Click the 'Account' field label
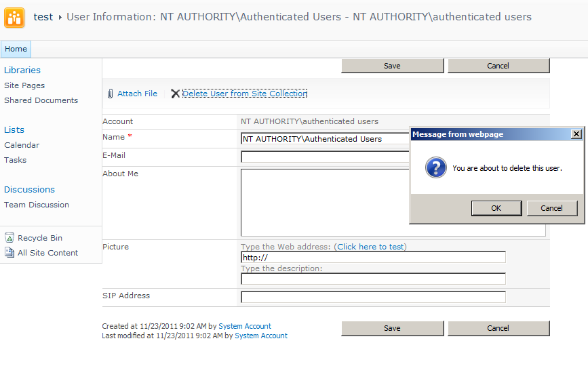 (117, 121)
